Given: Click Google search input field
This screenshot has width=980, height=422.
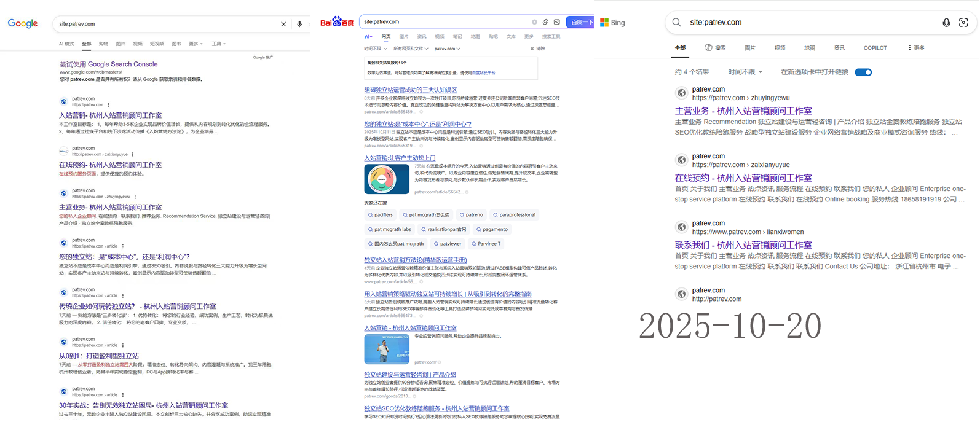Looking at the screenshot, I should point(166,24).
